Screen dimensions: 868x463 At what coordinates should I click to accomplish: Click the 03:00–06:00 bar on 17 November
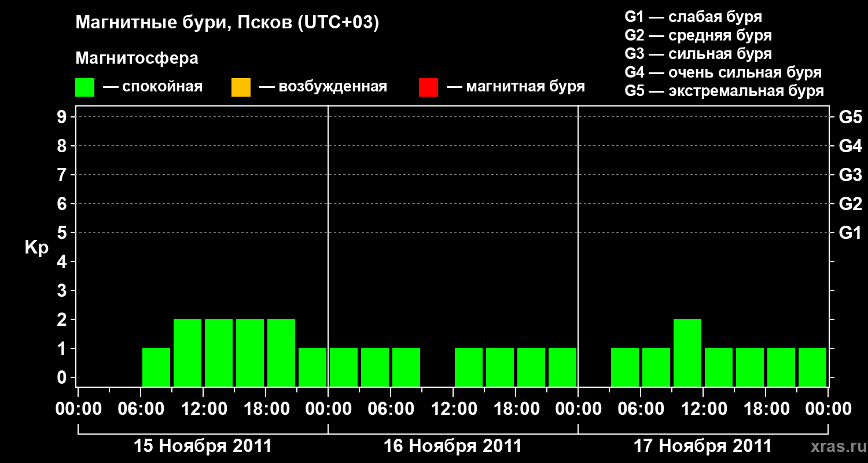[625, 367]
